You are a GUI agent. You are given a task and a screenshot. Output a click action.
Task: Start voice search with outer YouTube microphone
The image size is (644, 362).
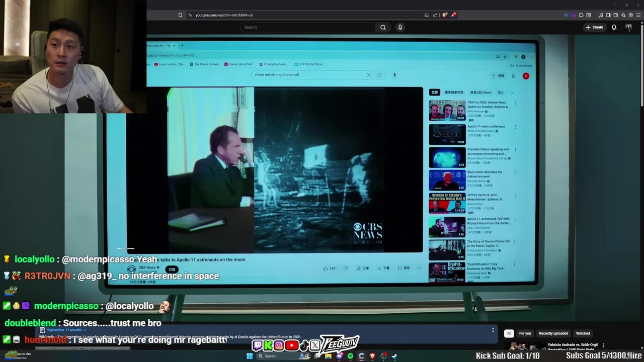coord(400,27)
